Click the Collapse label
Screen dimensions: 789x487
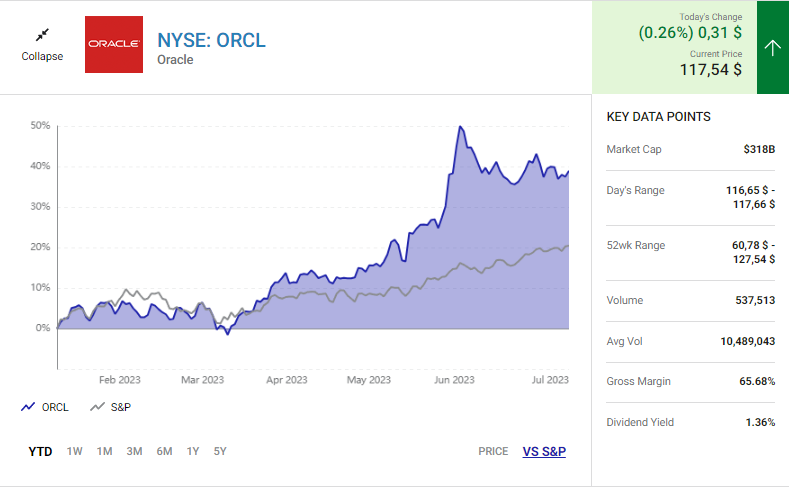pos(42,56)
